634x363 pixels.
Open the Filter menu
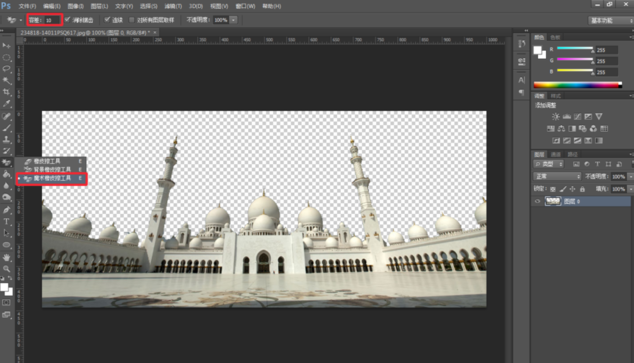tap(173, 6)
